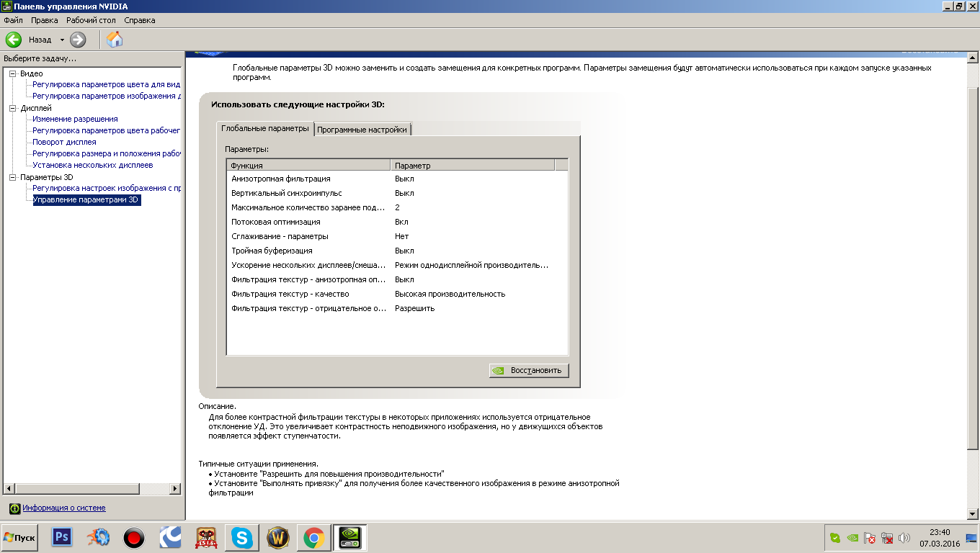980x553 pixels.
Task: Collapse the Дисплей tree node
Action: point(13,108)
